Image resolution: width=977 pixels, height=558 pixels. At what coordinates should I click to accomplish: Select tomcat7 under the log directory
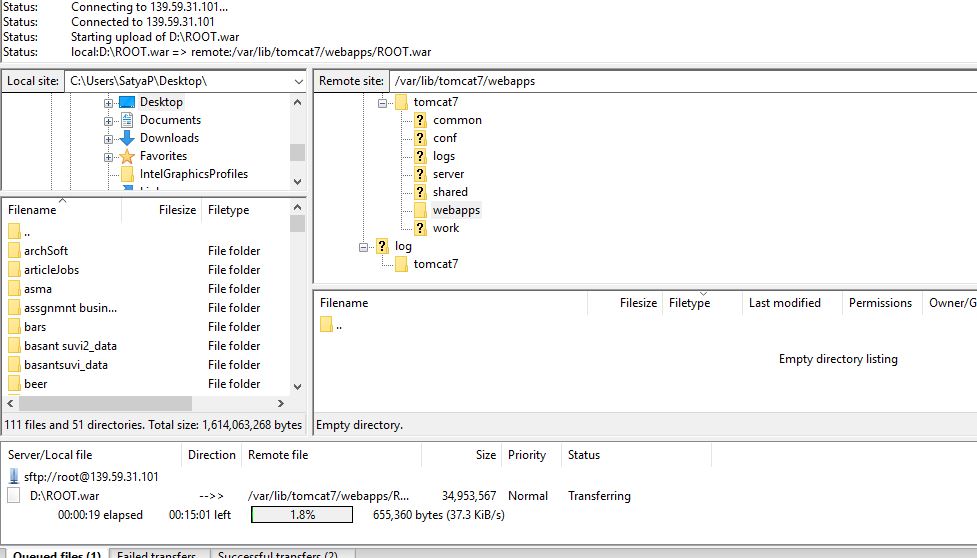[436, 264]
